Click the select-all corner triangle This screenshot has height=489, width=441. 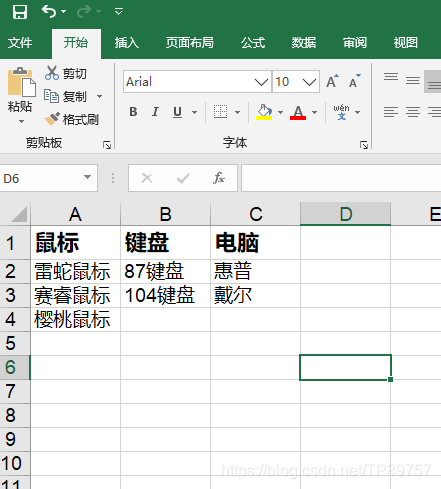point(19,214)
